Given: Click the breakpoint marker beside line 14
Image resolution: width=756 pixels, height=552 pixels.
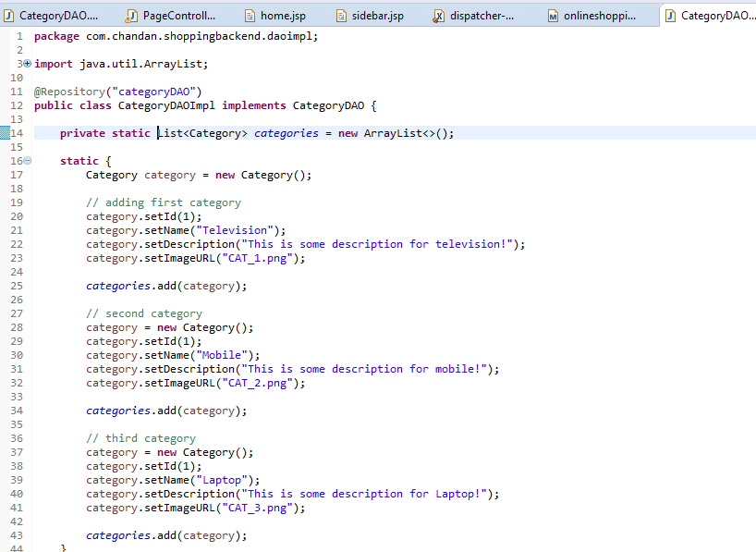Looking at the screenshot, I should 6,132.
